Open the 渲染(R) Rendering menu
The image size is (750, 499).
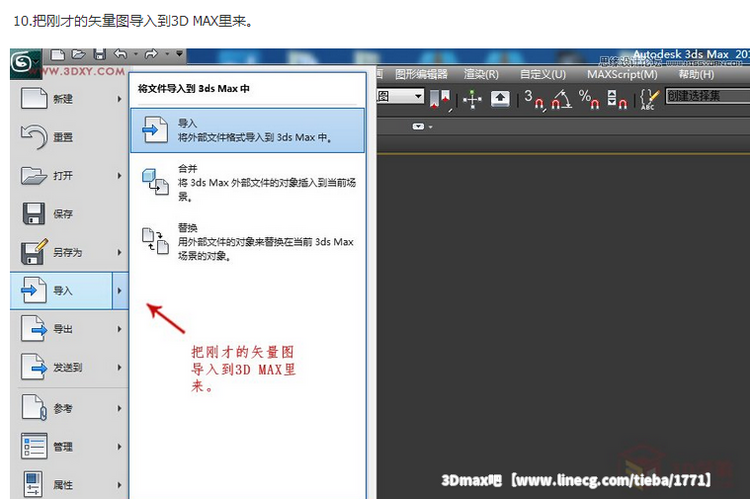coord(481,74)
